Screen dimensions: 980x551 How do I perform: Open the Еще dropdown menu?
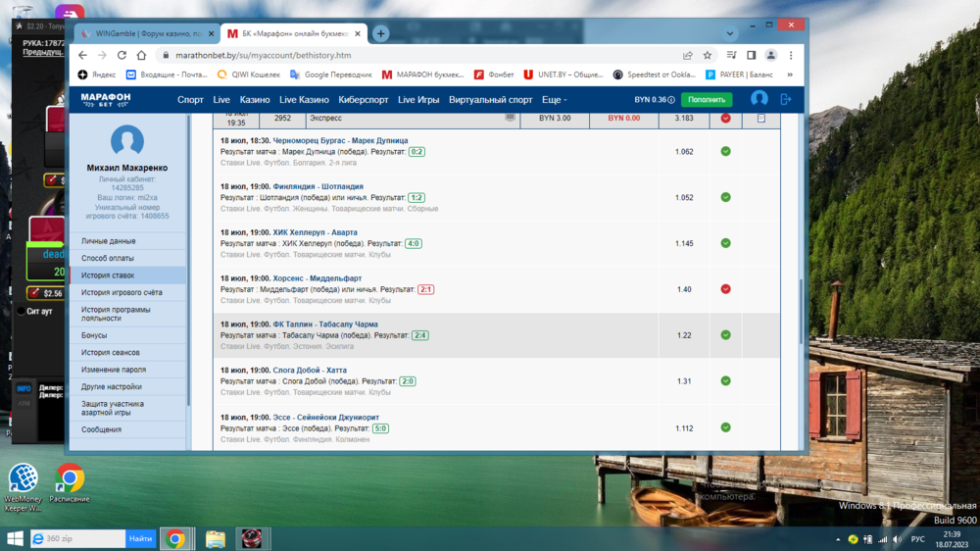554,100
